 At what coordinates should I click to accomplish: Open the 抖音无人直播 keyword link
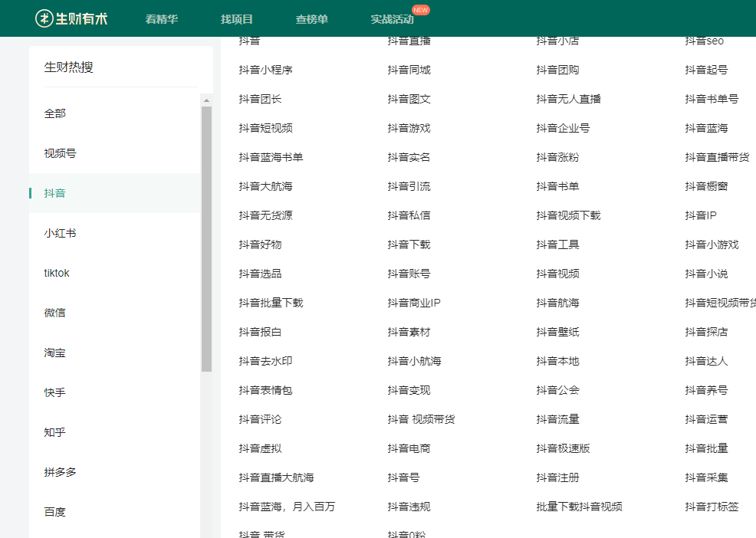point(568,100)
